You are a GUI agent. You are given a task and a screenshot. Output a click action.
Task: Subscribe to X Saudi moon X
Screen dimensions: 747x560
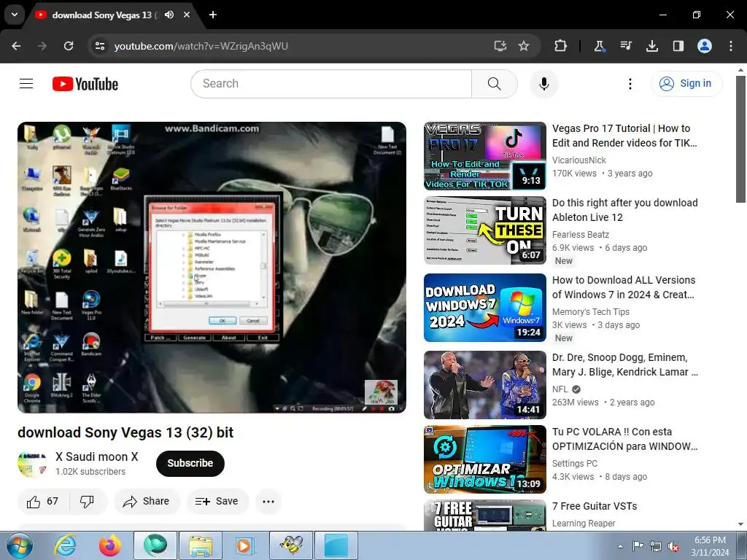click(x=190, y=463)
